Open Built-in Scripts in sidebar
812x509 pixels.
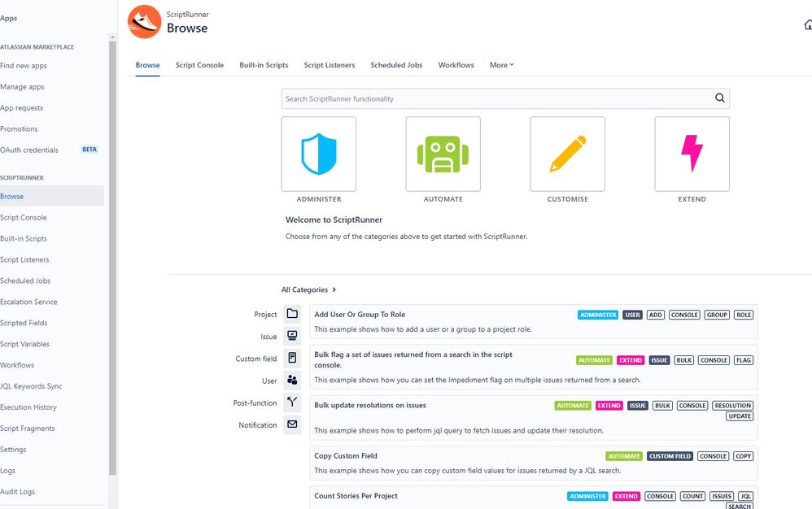[24, 238]
